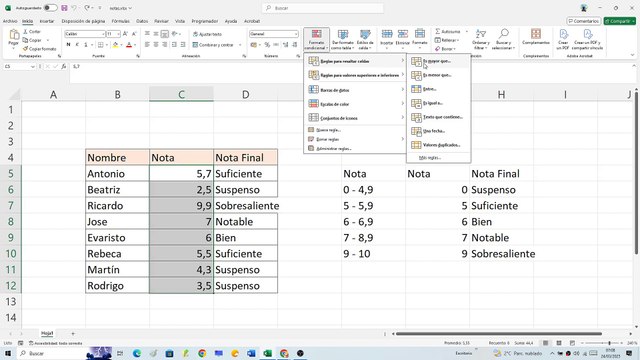
Task: Toggle the Autoguardado switch
Action: (50, 8)
